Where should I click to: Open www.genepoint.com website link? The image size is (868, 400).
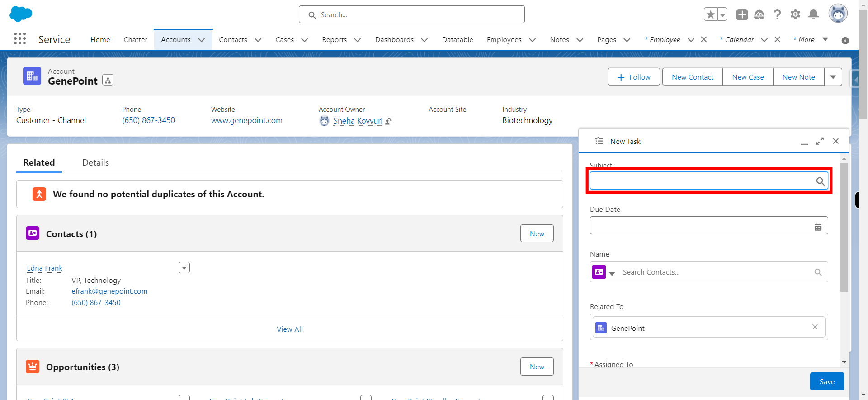247,120
